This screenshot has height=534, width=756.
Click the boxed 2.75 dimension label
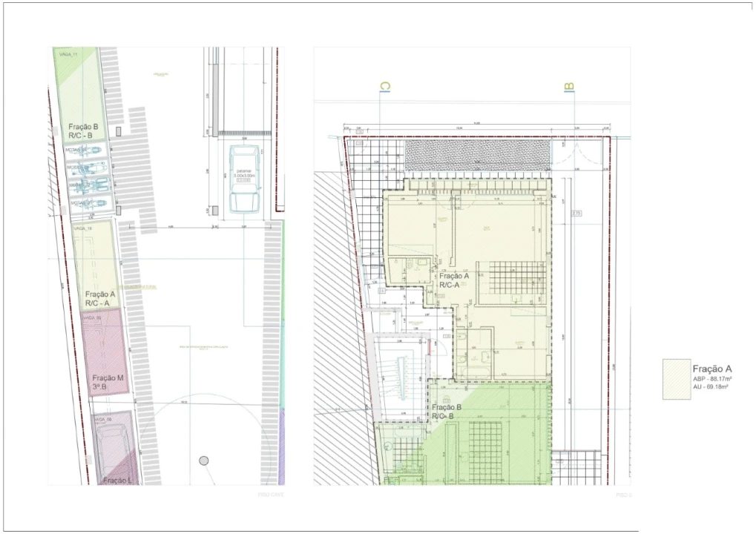tap(577, 213)
